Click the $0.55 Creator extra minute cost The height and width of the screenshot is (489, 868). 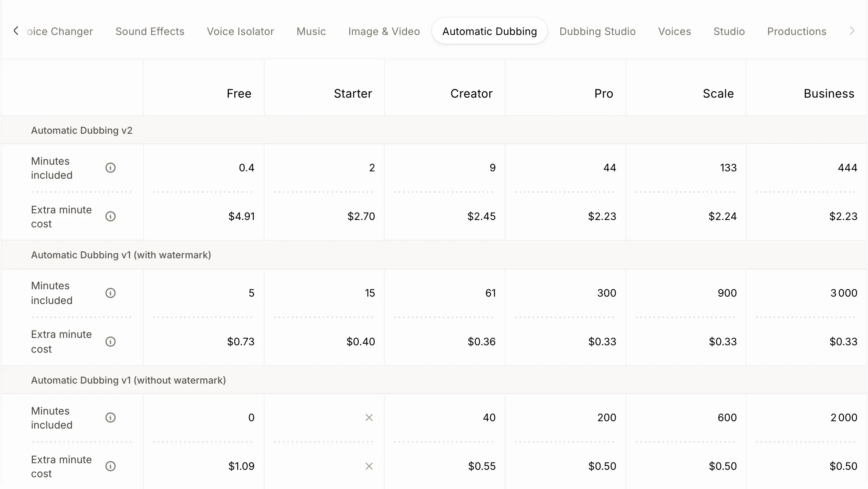pyautogui.click(x=482, y=466)
